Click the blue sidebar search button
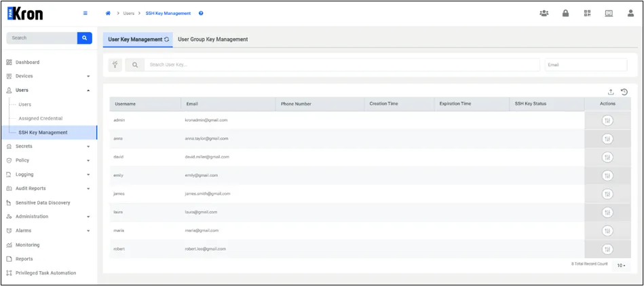 (84, 38)
